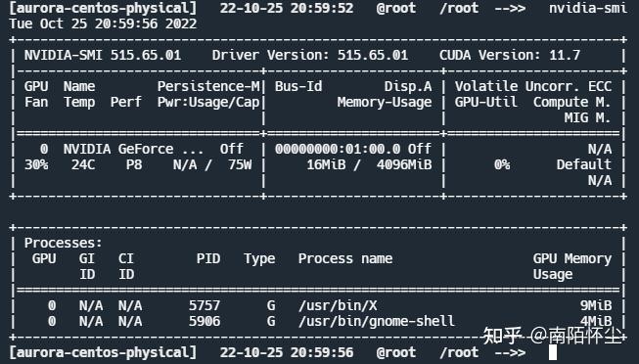The width and height of the screenshot is (639, 364).
Task: Click the GPU-Util 0% value
Action: pos(502,164)
